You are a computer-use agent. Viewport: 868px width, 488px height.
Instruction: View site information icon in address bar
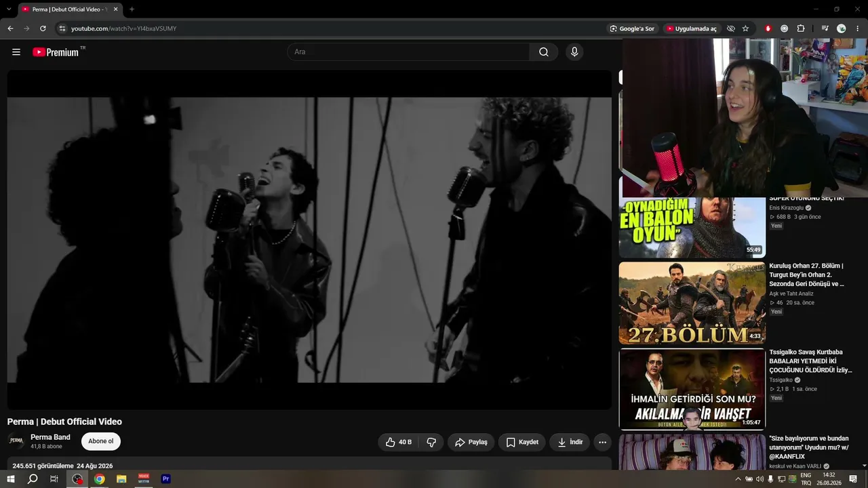(62, 28)
